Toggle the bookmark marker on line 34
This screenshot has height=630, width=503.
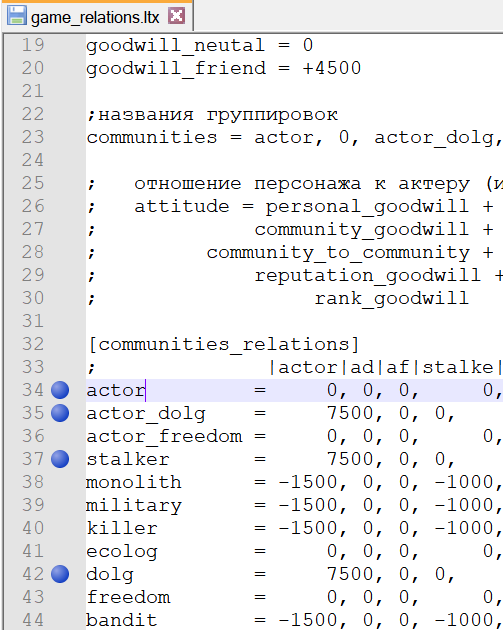point(60,390)
